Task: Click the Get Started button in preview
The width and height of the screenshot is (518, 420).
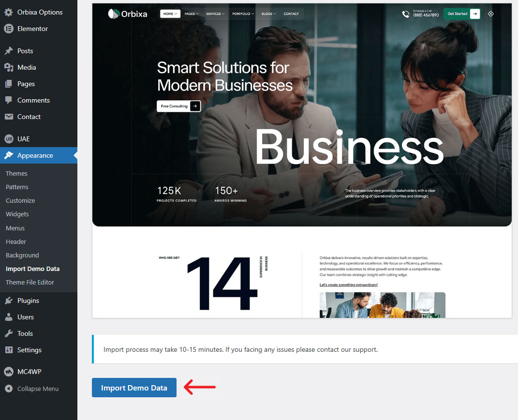Action: [x=462, y=14]
